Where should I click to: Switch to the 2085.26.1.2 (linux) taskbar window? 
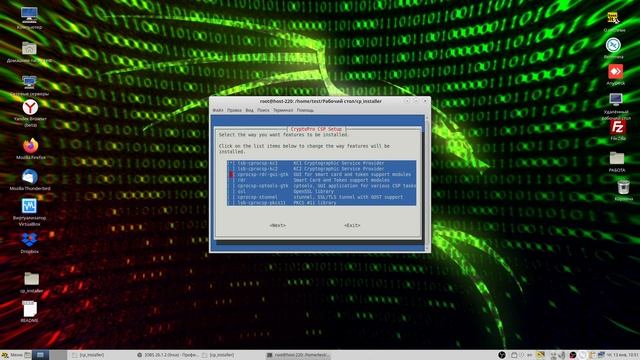[167, 355]
